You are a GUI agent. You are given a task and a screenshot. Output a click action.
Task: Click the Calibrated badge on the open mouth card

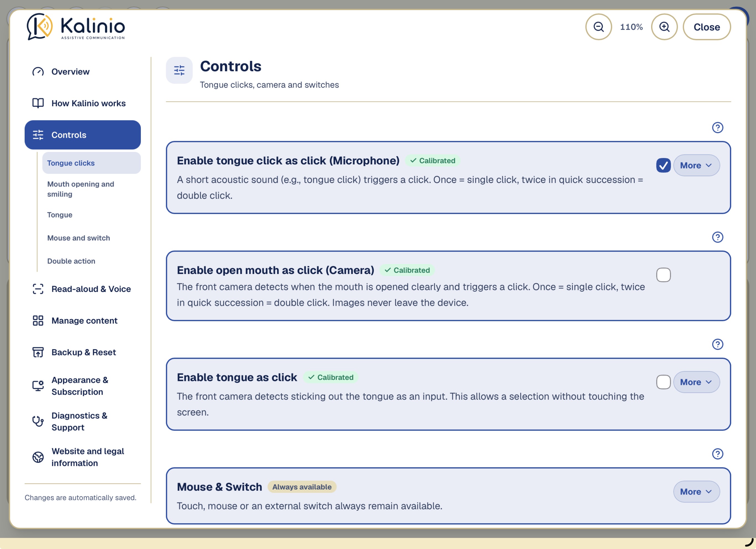click(407, 270)
